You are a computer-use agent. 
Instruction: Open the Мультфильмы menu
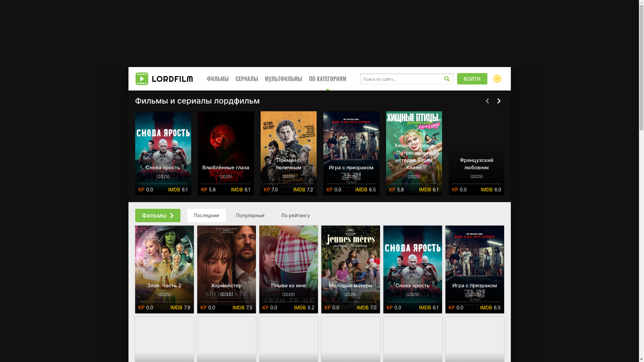(x=283, y=79)
